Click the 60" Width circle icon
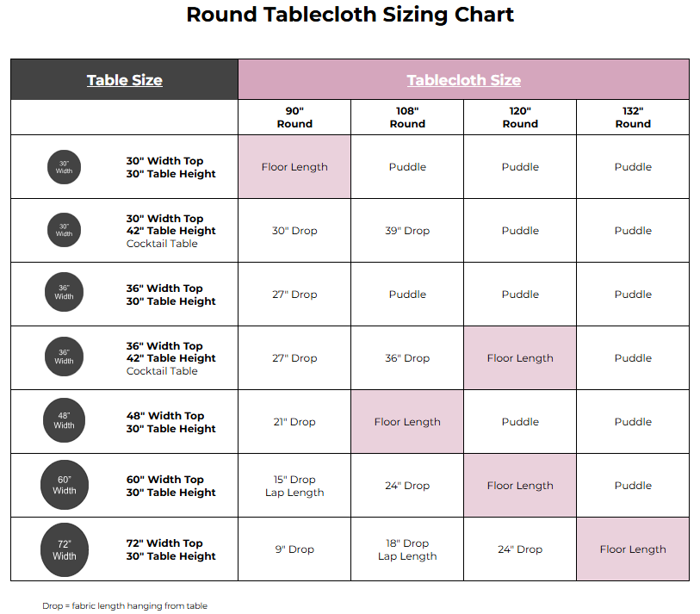The image size is (700, 614). tap(65, 486)
